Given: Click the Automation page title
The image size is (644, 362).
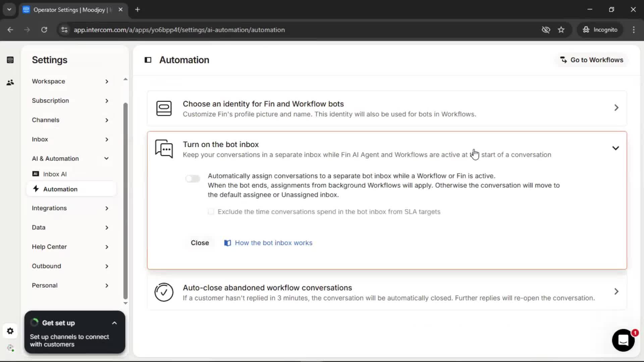Looking at the screenshot, I should tap(184, 60).
